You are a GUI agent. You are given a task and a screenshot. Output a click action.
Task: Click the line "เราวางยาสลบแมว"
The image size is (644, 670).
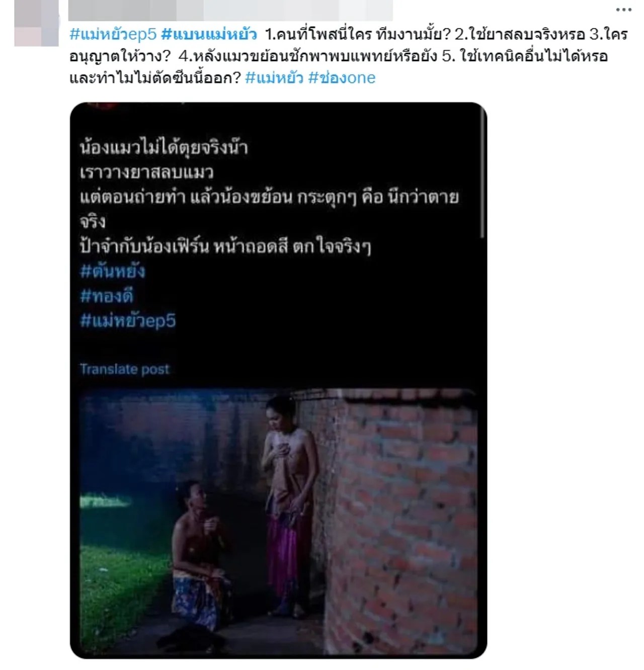[x=147, y=173]
